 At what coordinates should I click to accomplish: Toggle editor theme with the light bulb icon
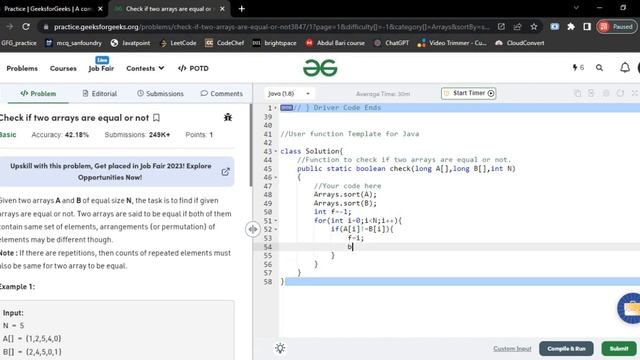pos(280,348)
